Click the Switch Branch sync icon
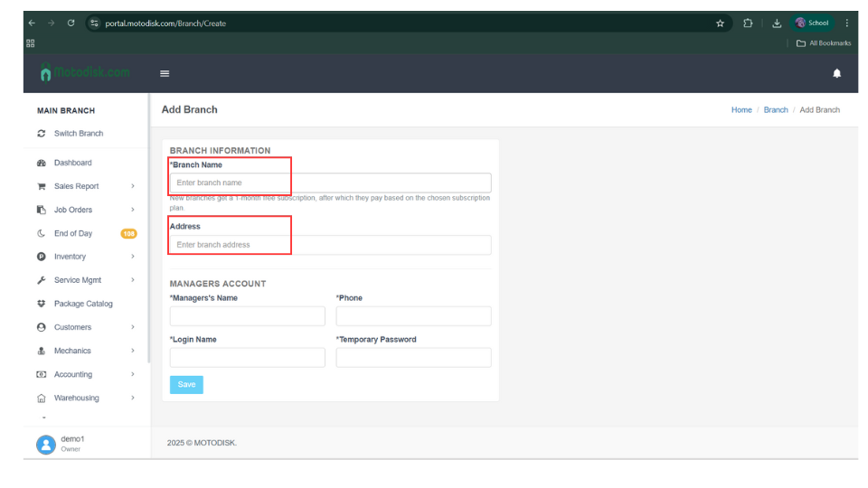The height and width of the screenshot is (488, 868). 41,134
